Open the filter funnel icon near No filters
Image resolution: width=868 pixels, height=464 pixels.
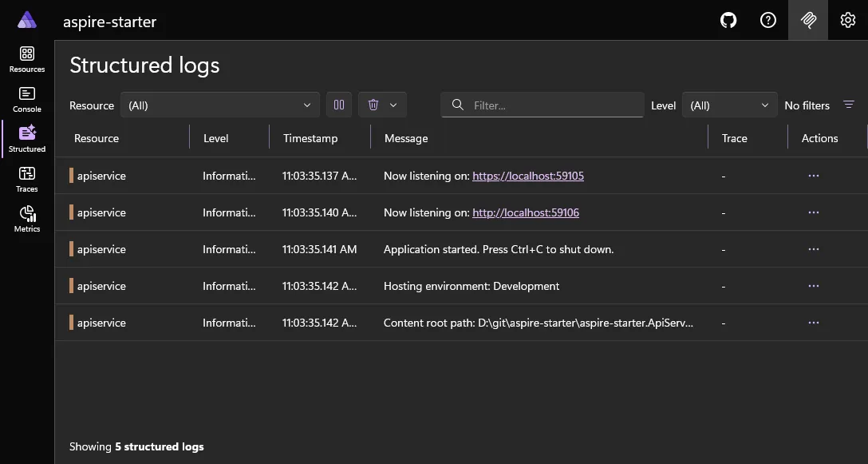pyautogui.click(x=848, y=105)
